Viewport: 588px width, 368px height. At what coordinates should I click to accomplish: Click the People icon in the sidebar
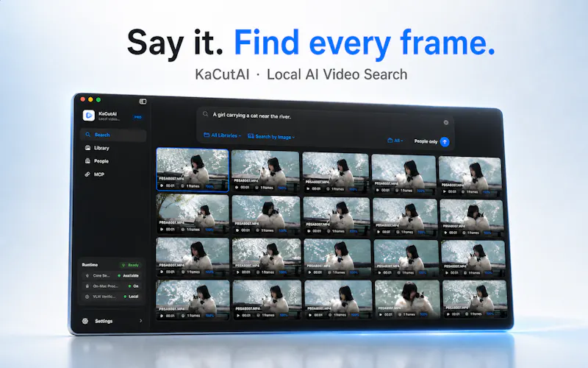(87, 161)
